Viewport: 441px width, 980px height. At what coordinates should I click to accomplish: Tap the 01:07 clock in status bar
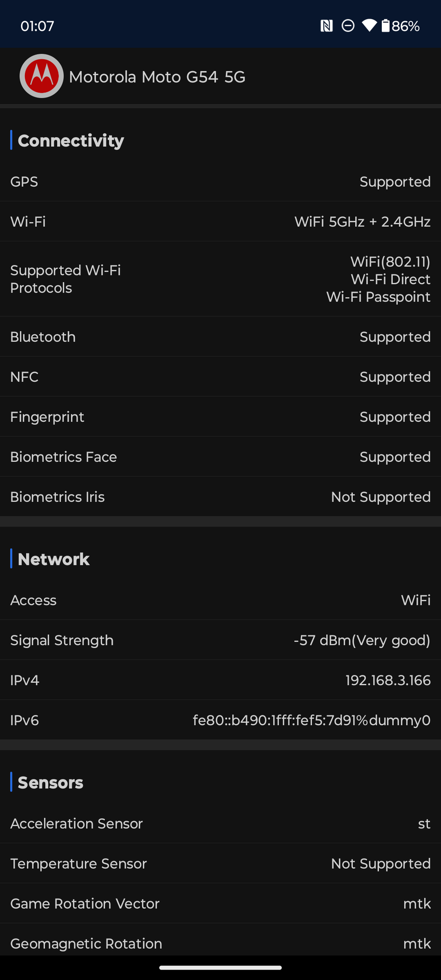click(37, 26)
